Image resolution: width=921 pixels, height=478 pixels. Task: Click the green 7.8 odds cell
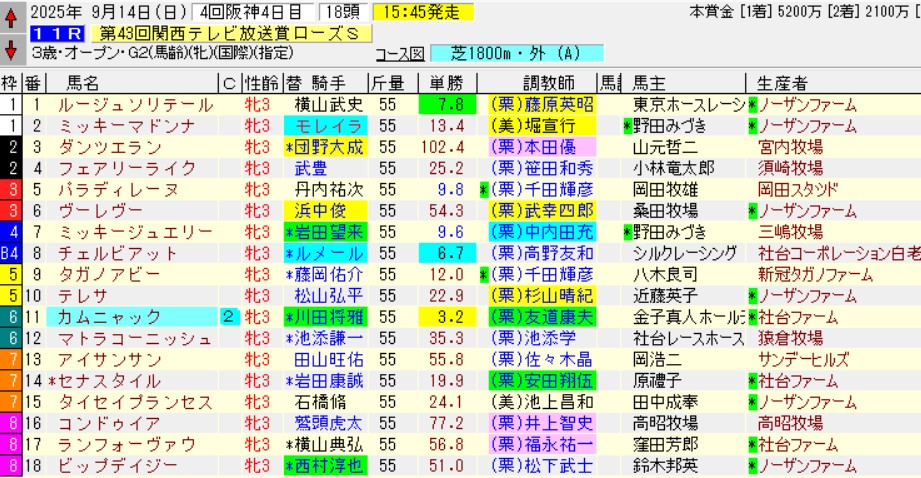tap(441, 104)
